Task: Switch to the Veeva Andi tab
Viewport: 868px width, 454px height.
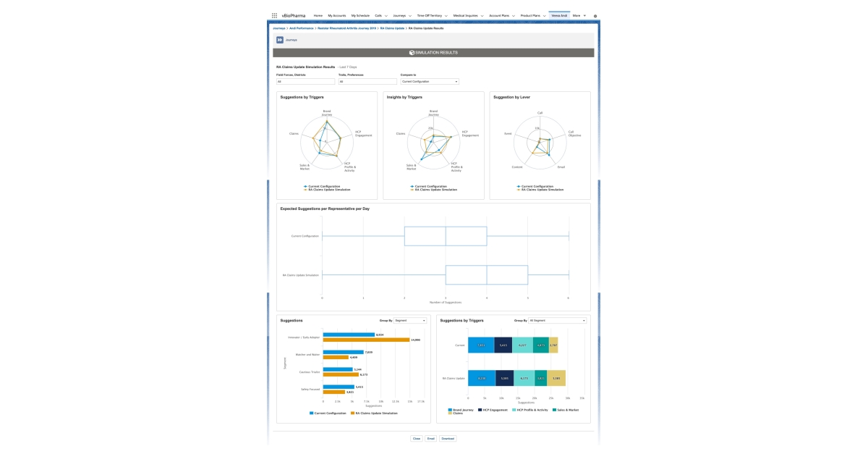Action: pos(559,15)
